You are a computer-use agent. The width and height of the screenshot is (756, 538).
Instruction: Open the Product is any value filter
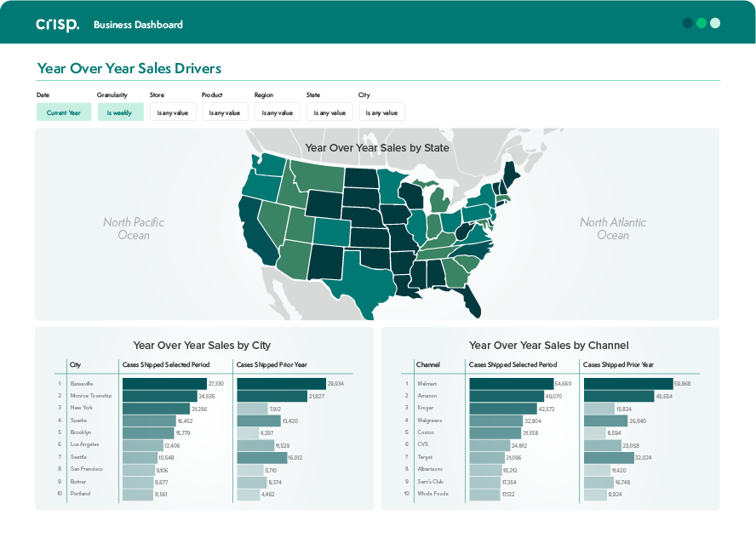[x=225, y=112]
